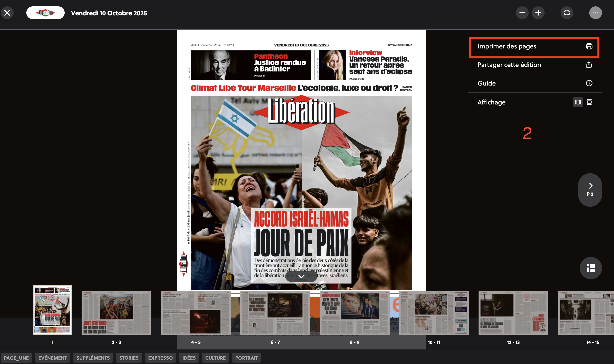Jump to CULTURE section
614x364 pixels.
click(x=215, y=358)
